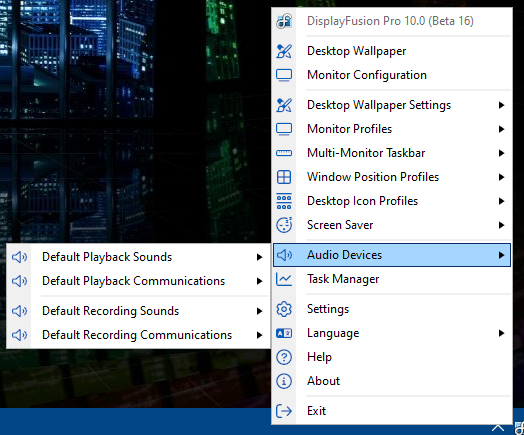The image size is (524, 435).
Task: Click the Settings gear icon
Action: (284, 309)
